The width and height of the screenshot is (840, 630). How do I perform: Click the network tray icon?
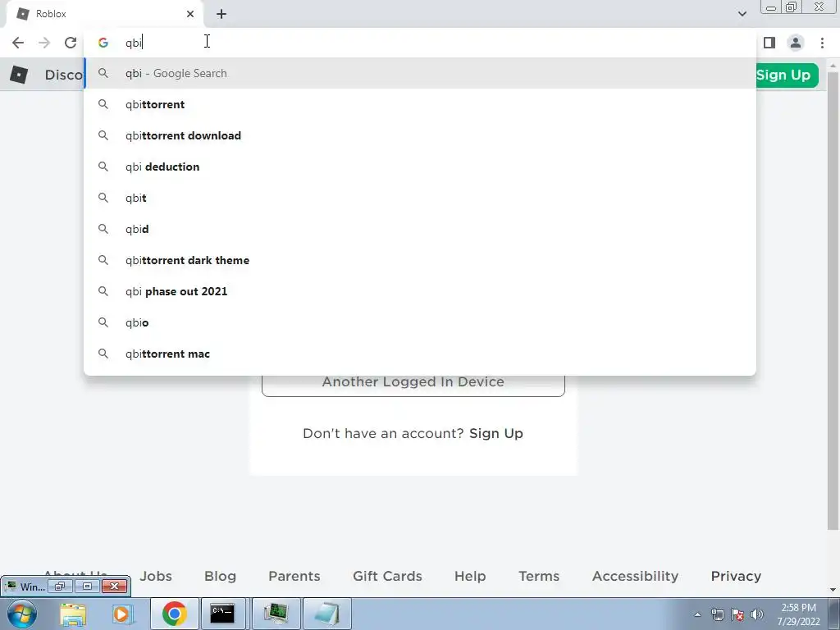click(717, 614)
